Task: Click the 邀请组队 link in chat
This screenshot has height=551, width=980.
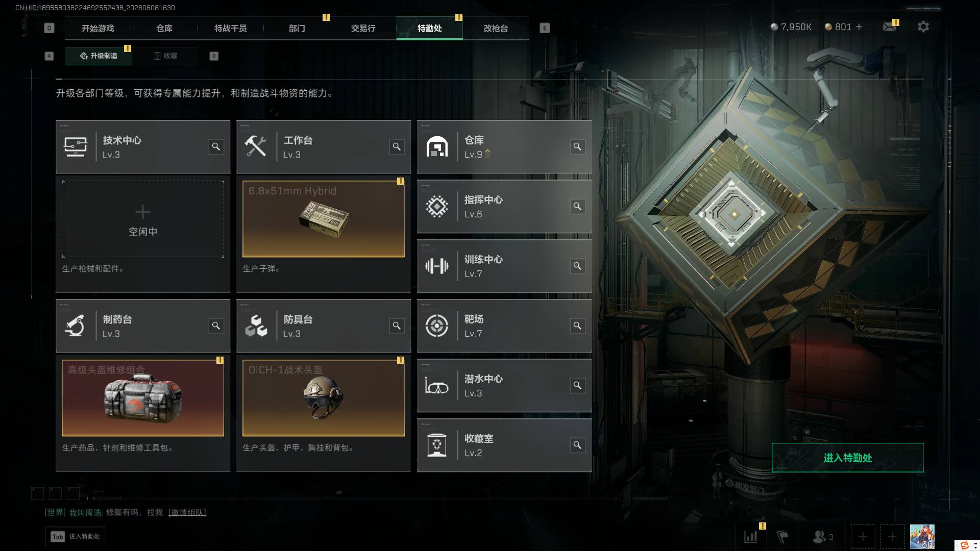Action: pos(187,512)
